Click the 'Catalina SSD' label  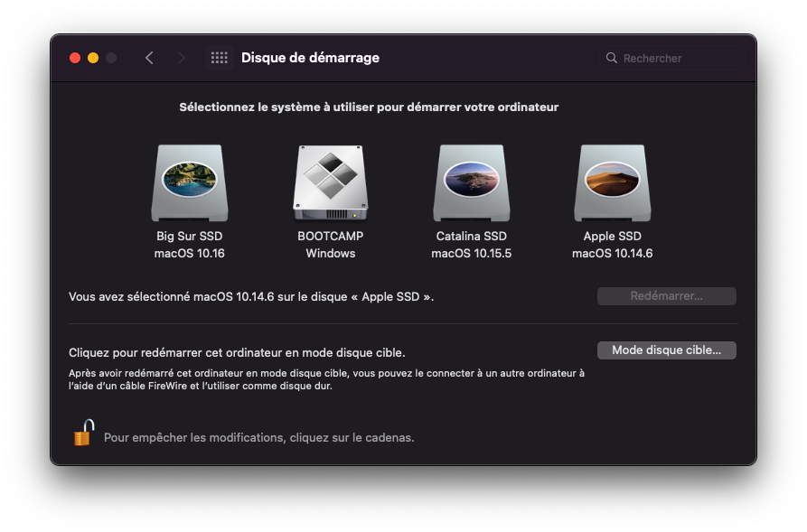472,236
